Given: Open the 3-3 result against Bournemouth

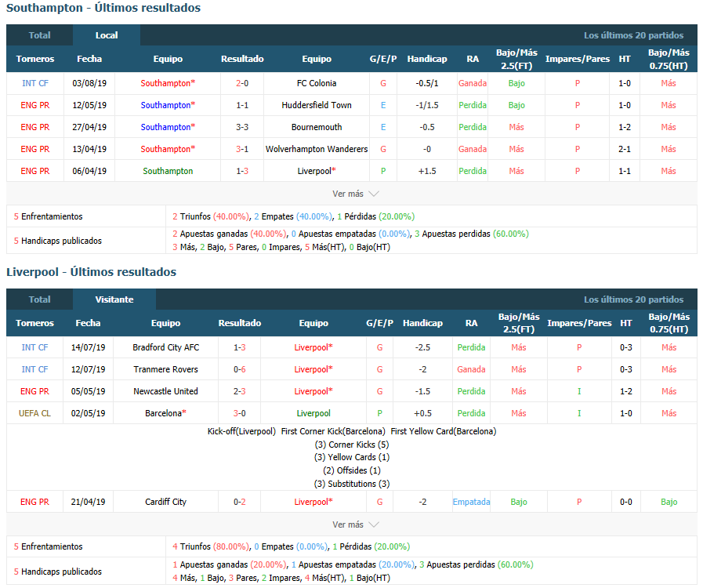Looking at the screenshot, I should coord(242,127).
